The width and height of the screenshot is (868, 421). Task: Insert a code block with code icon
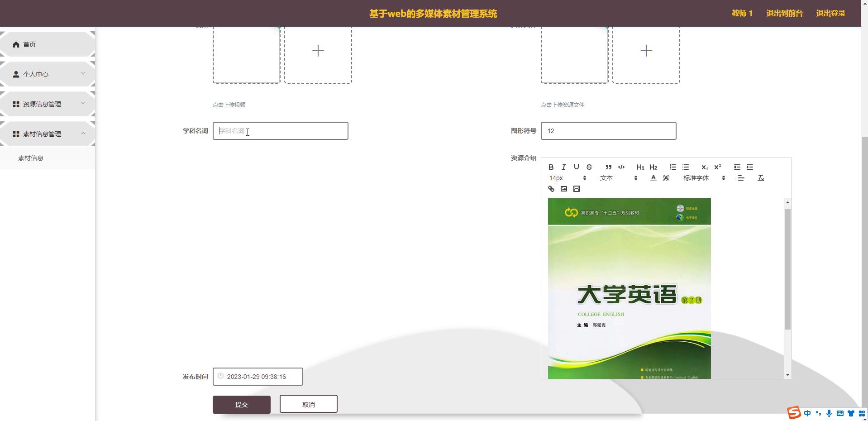621,167
